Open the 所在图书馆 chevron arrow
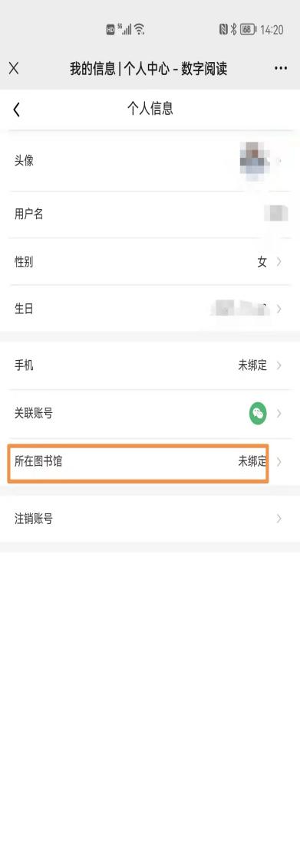The width and height of the screenshot is (300, 868). coord(279,462)
